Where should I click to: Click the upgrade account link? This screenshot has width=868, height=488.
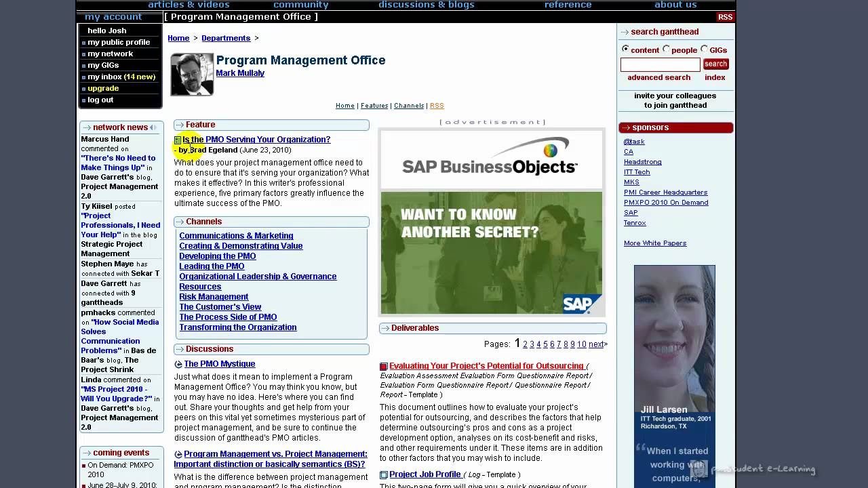click(x=103, y=88)
